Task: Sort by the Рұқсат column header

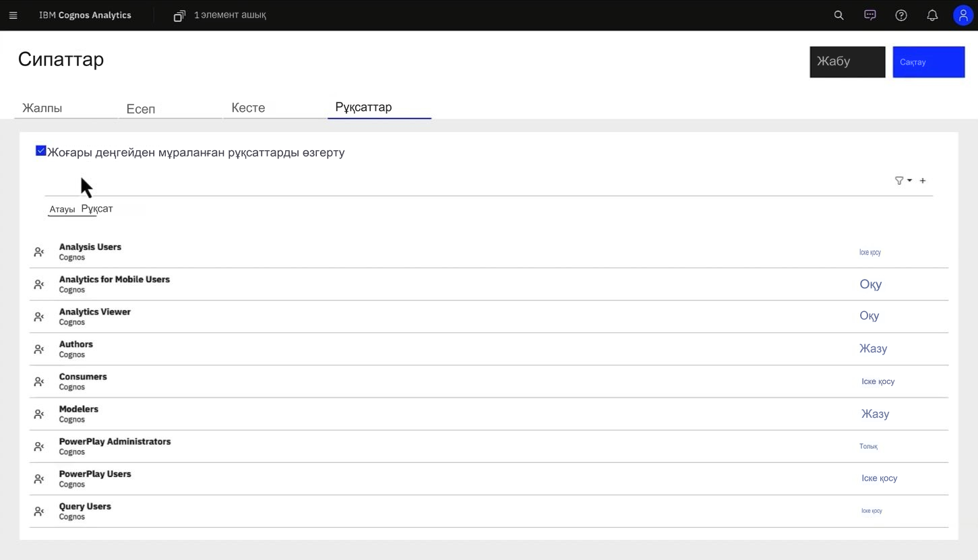Action: click(x=97, y=209)
